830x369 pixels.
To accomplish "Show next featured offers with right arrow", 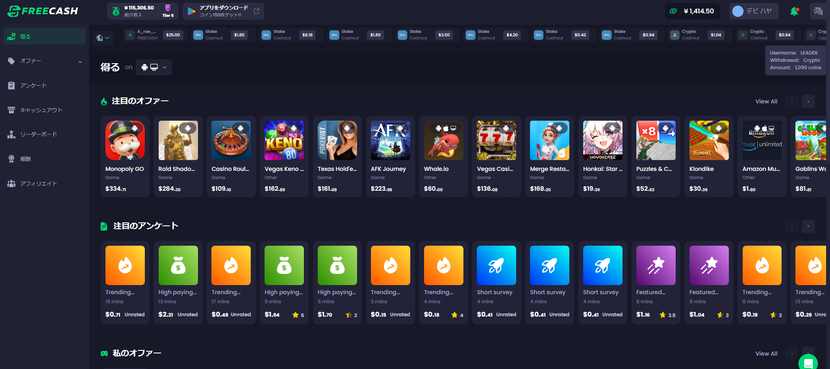I will click(x=808, y=101).
